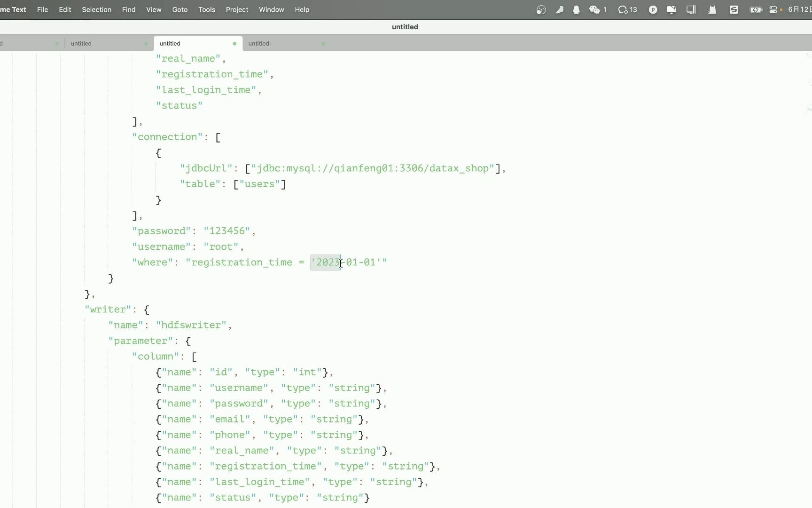Click the sidebar panel menu bar icon
Screen dimensions: 812x508
coord(691,9)
